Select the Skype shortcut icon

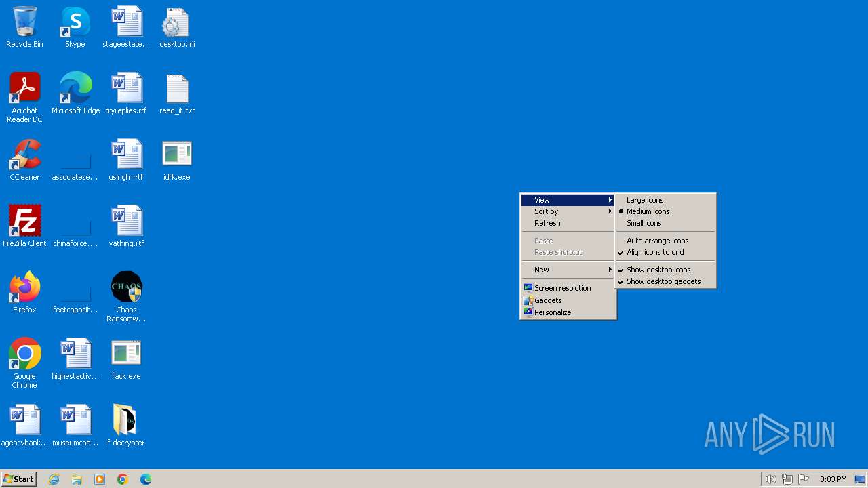(75, 28)
